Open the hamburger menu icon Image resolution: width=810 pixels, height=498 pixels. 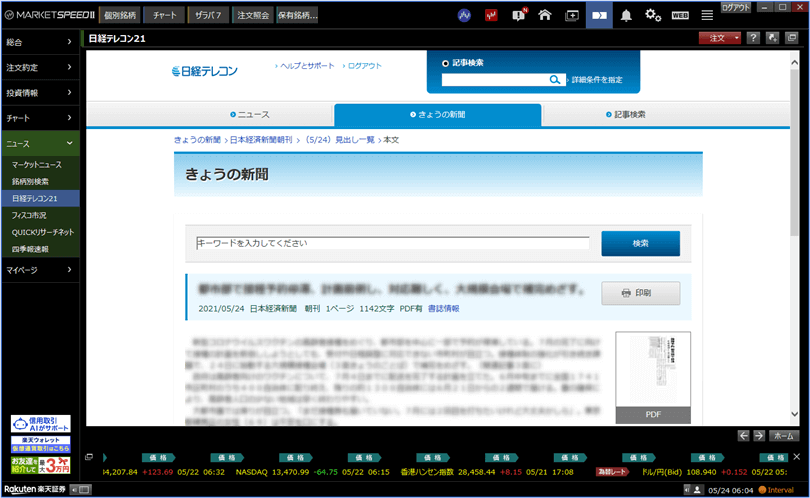(x=707, y=15)
